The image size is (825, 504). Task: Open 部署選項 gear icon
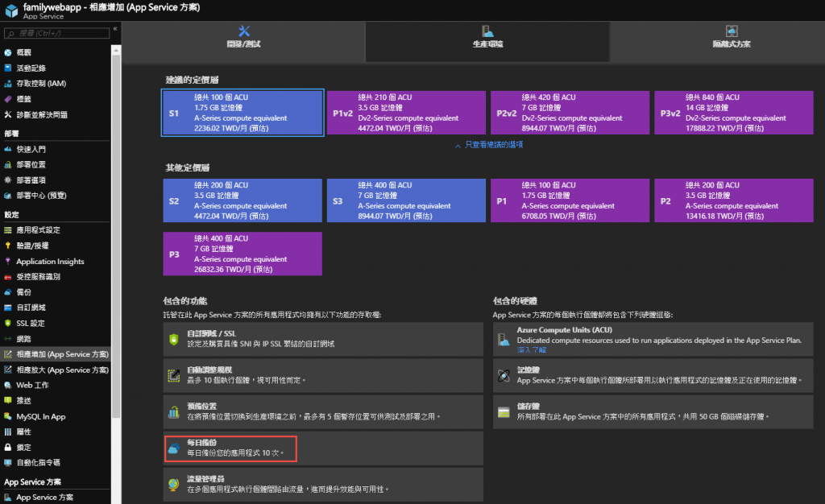(8, 180)
